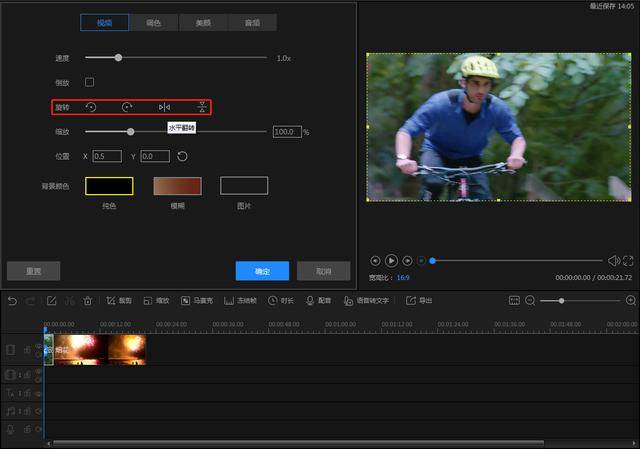The height and width of the screenshot is (449, 640).
Task: Reset position with the circular arrow icon
Action: (x=182, y=156)
